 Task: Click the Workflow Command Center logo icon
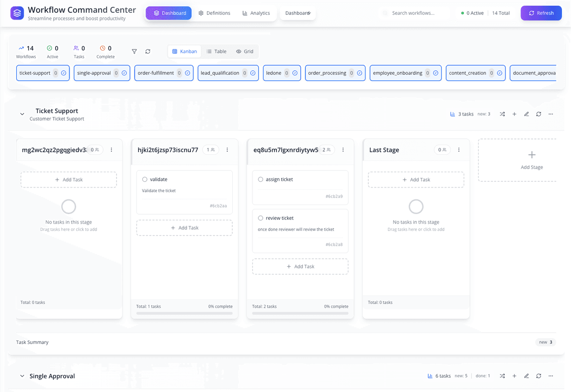pyautogui.click(x=17, y=12)
